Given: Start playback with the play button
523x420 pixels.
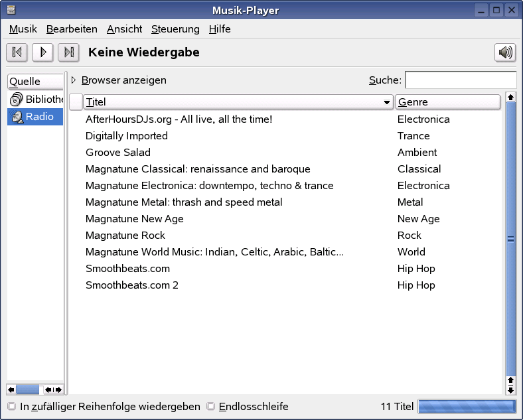Looking at the screenshot, I should tap(42, 52).
